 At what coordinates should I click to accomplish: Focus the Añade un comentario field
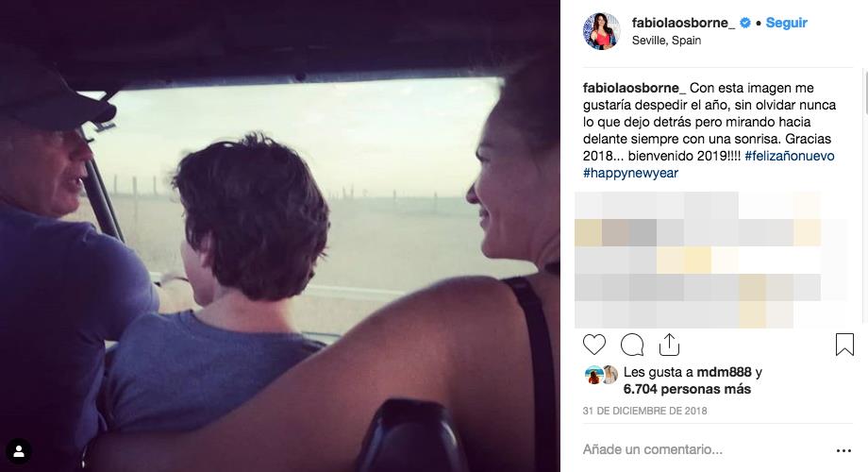point(703,450)
